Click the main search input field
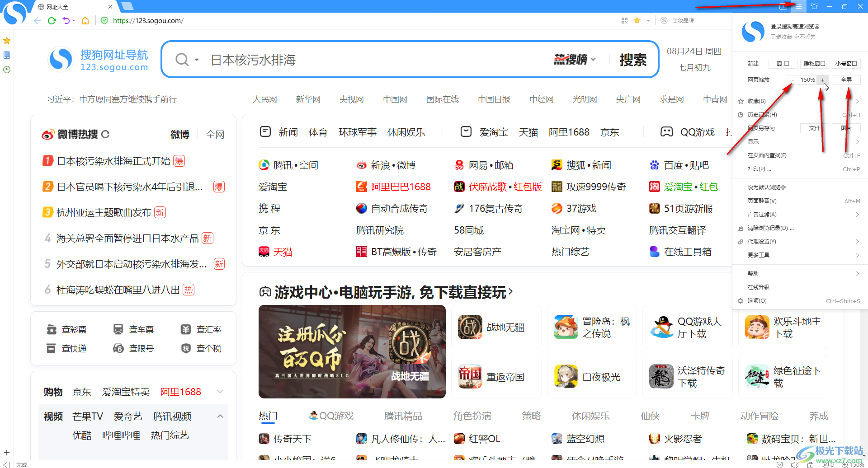 tap(375, 60)
